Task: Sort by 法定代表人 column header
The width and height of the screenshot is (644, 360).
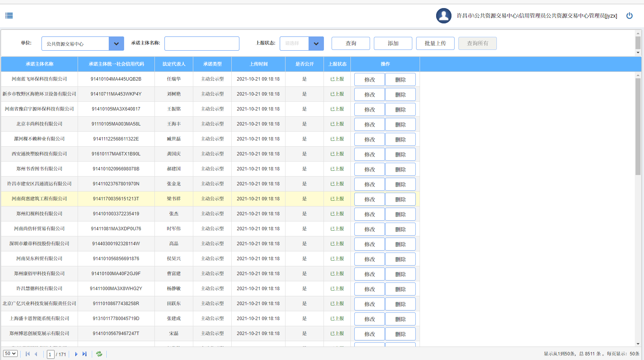Action: [x=174, y=64]
